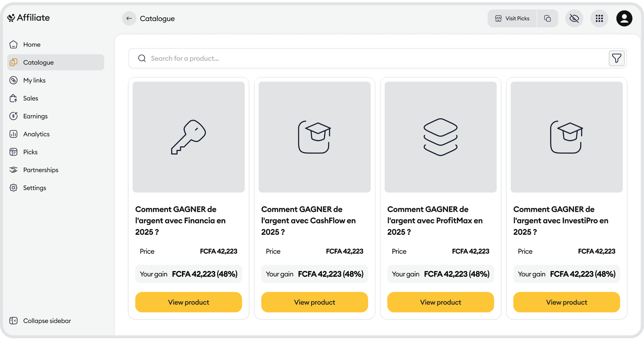Image resolution: width=644 pixels, height=340 pixels.
Task: View product for InvestiPro course
Action: [x=566, y=302]
